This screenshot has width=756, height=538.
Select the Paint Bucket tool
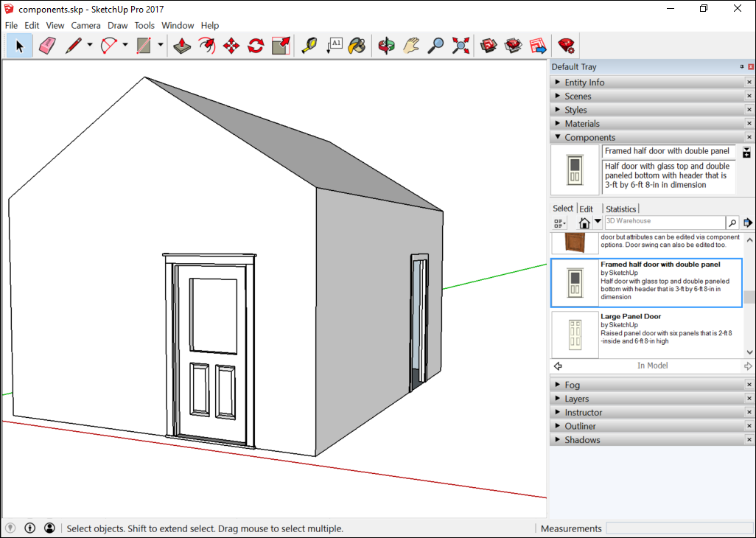357,45
